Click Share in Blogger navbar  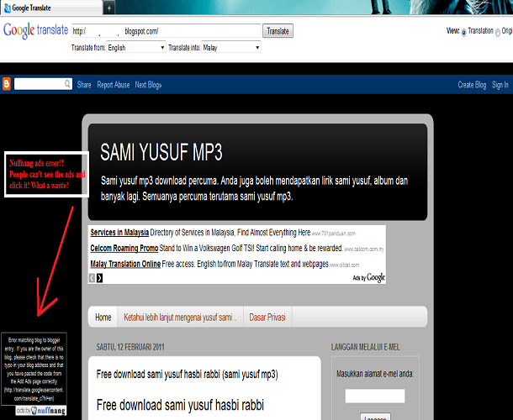coord(84,85)
